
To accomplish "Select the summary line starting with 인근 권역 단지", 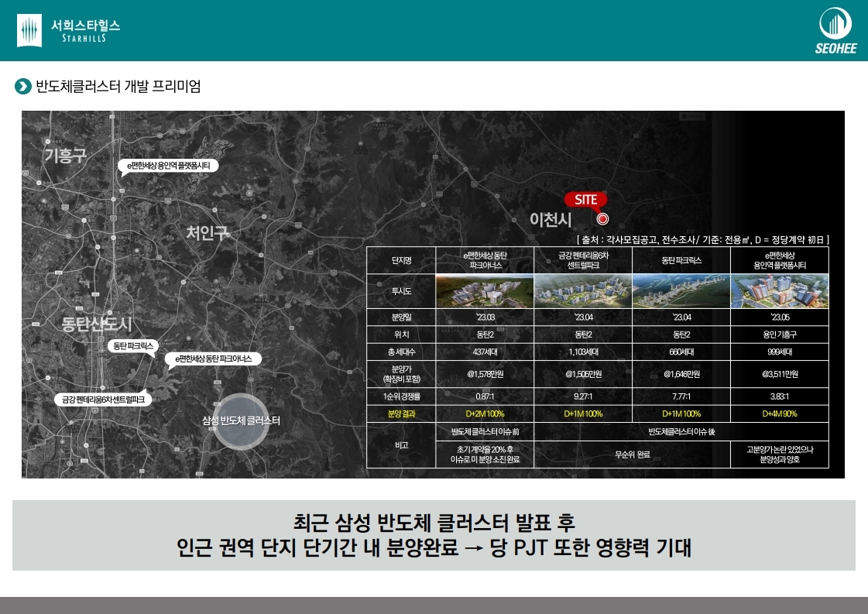I will [434, 547].
